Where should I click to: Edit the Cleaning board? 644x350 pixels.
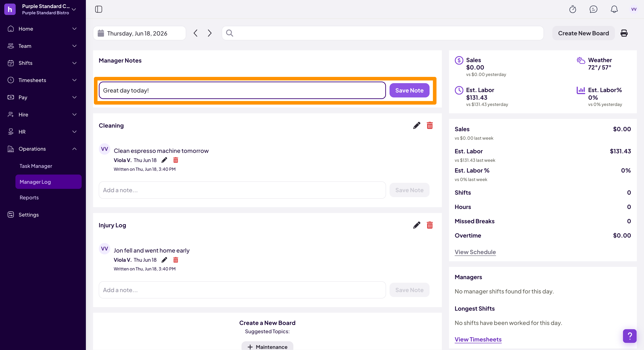click(417, 125)
